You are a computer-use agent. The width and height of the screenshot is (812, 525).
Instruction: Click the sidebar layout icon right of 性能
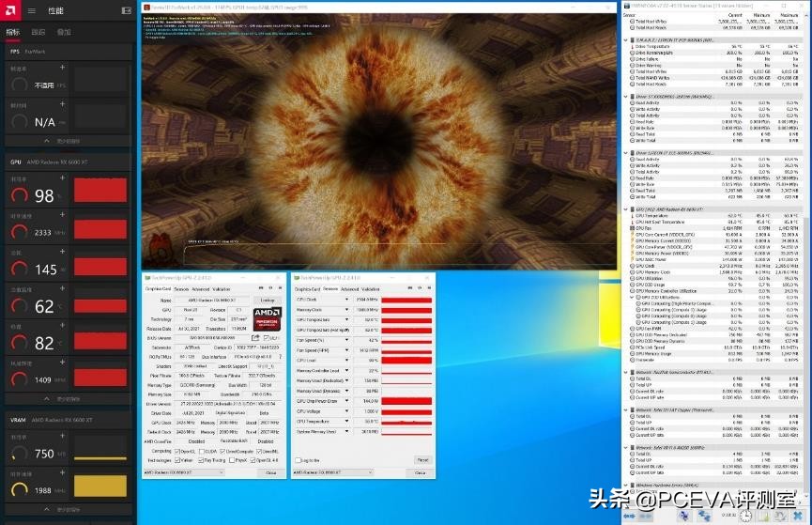tap(126, 10)
